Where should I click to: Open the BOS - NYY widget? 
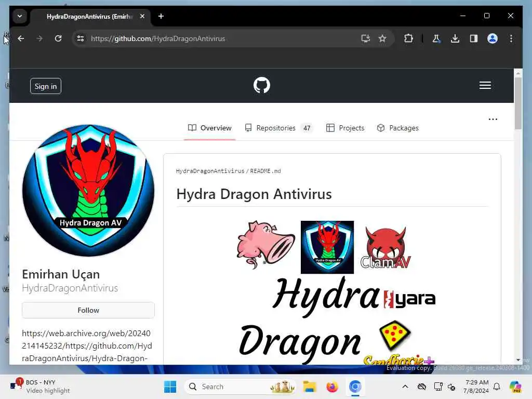click(40, 387)
